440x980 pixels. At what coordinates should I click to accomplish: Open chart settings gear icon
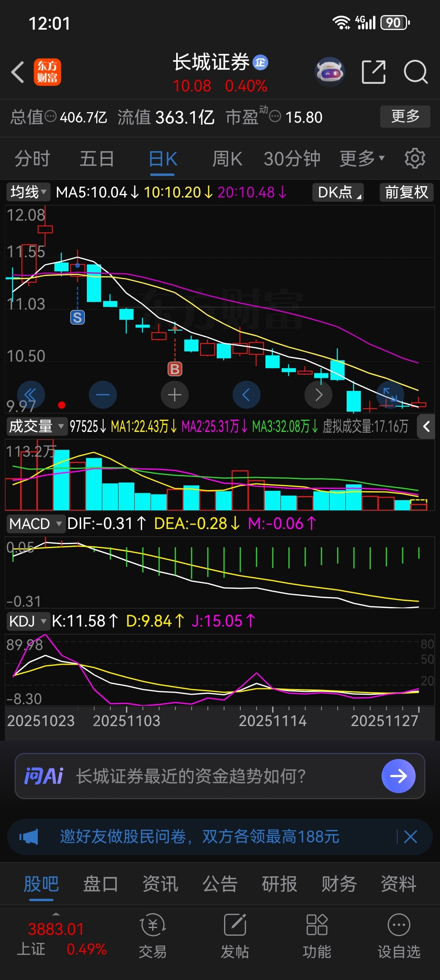[415, 158]
